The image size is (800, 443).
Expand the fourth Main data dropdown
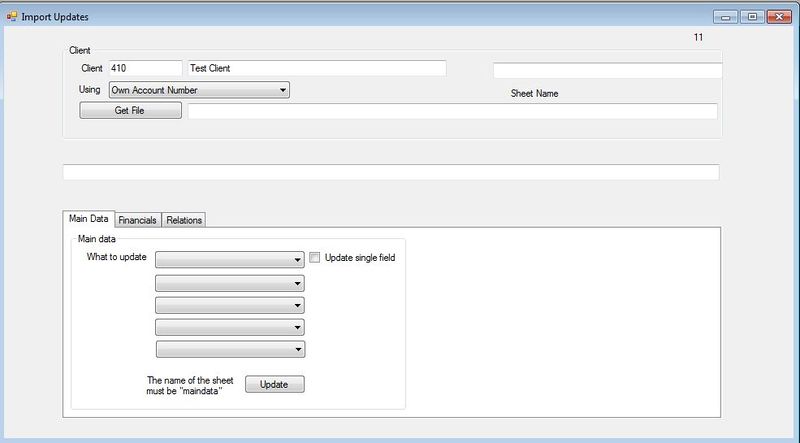tap(230, 327)
